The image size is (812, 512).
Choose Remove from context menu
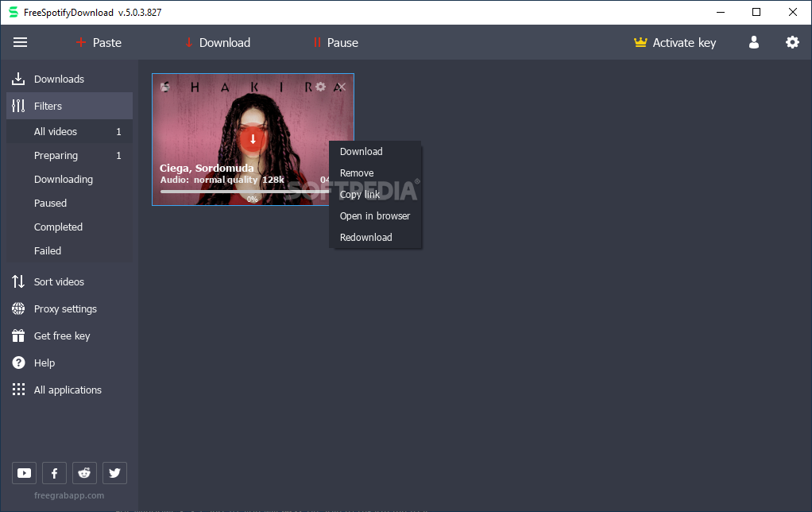click(376, 173)
